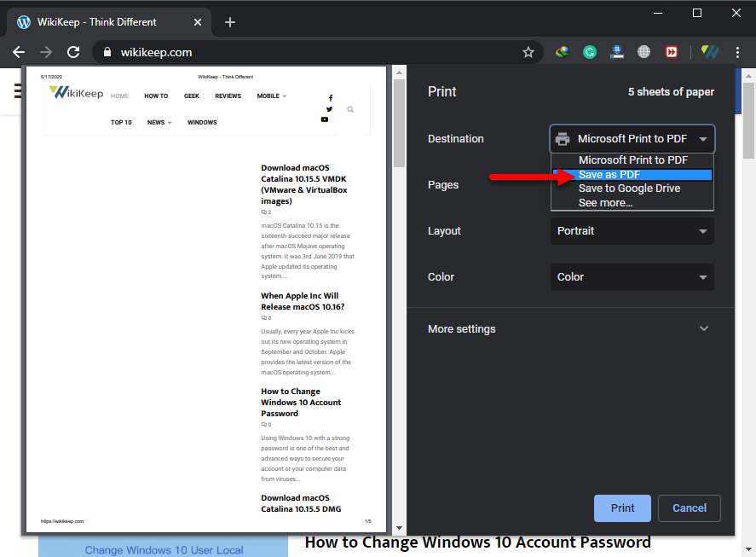The width and height of the screenshot is (756, 557).
Task: Click background 'How to Change Windows 10 Account Password' title
Action: pos(478,542)
